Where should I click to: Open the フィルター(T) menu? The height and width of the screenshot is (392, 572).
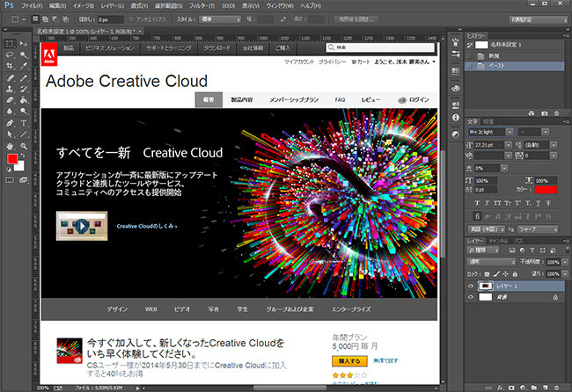[202, 6]
